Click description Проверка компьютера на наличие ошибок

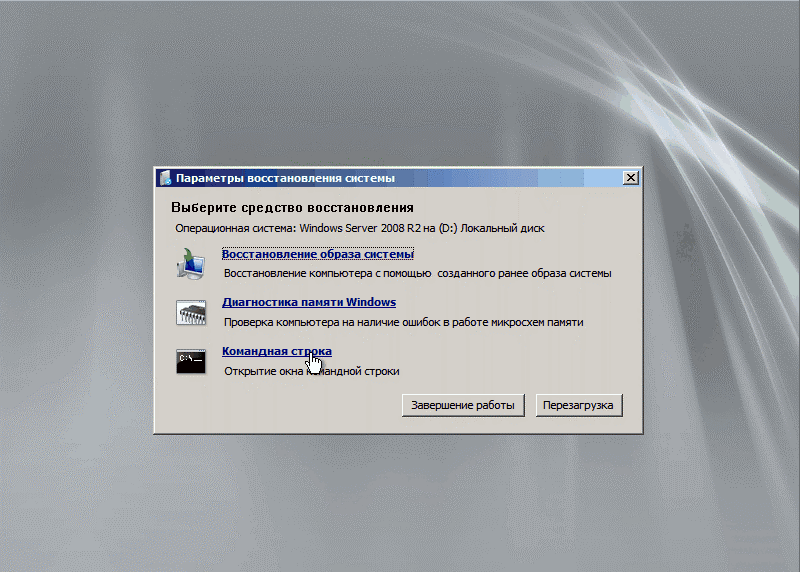404,322
